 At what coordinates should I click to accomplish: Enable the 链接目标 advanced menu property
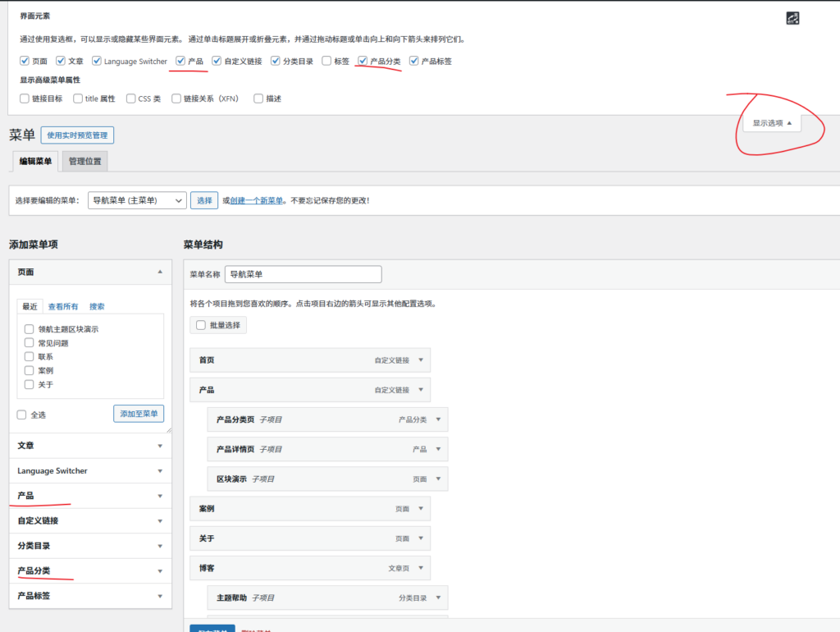coord(25,98)
